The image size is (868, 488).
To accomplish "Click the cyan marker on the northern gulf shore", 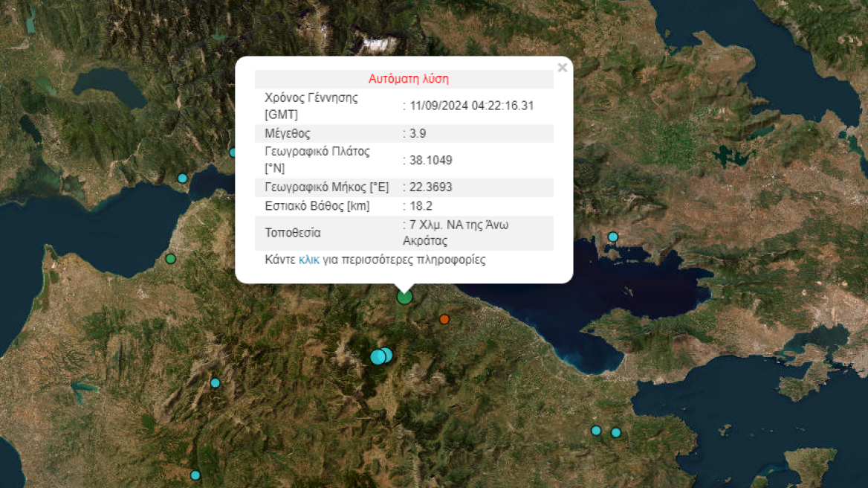I will [181, 179].
